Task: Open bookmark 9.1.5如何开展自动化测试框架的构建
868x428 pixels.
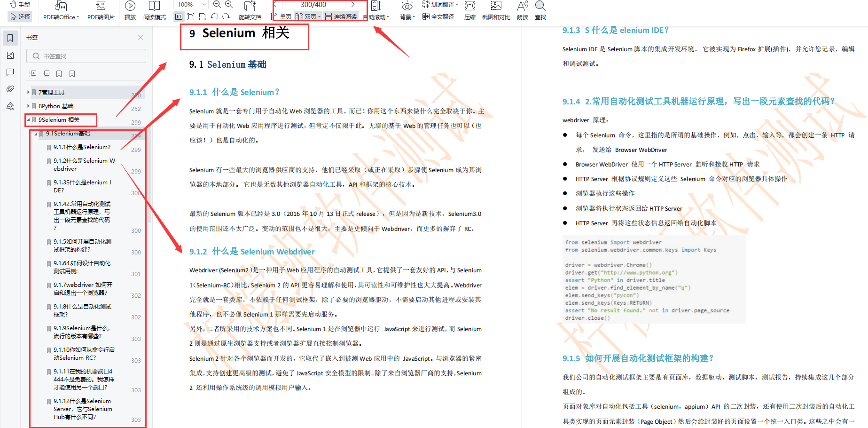Action: 82,246
